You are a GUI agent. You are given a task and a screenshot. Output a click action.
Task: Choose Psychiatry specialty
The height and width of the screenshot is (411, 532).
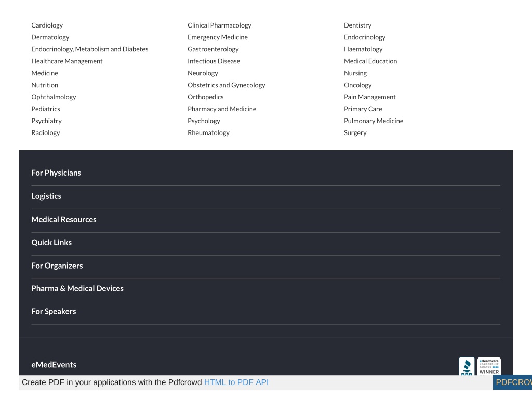click(x=46, y=121)
